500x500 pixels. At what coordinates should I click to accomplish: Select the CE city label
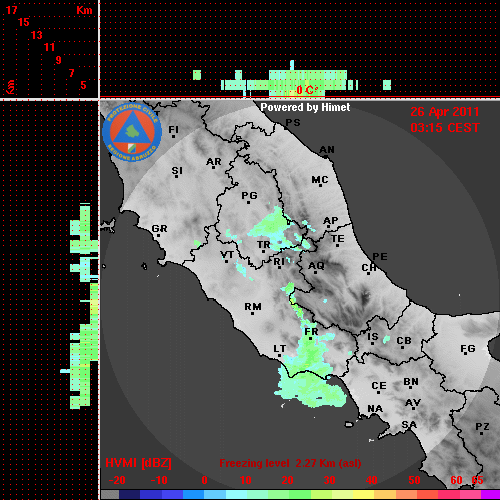click(x=379, y=386)
